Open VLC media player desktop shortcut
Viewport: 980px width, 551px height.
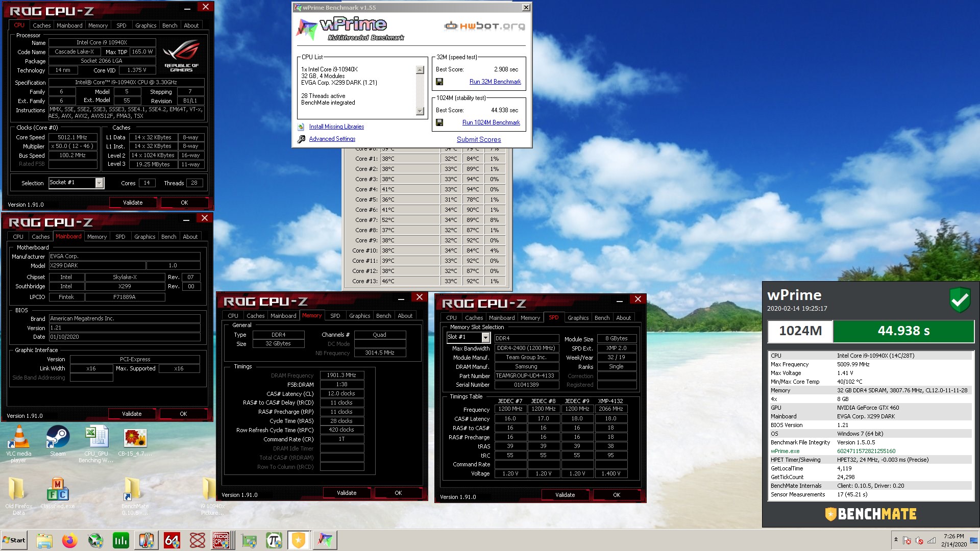tap(19, 444)
